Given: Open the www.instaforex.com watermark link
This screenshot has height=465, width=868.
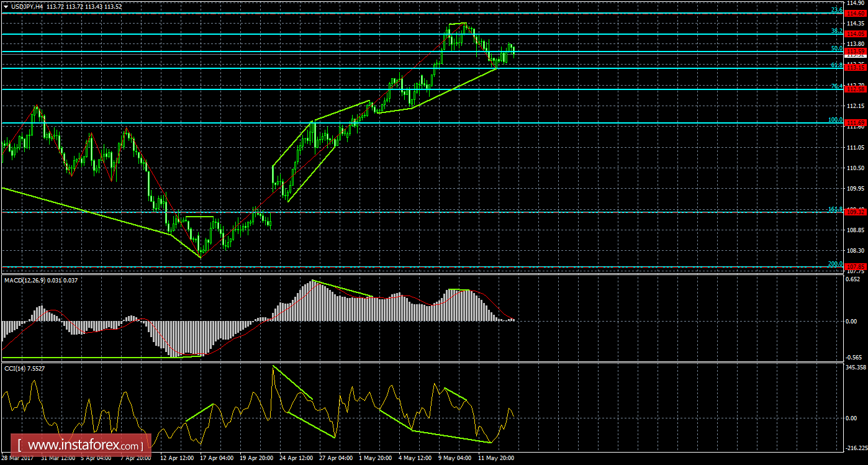Looking at the screenshot, I should pyautogui.click(x=84, y=445).
